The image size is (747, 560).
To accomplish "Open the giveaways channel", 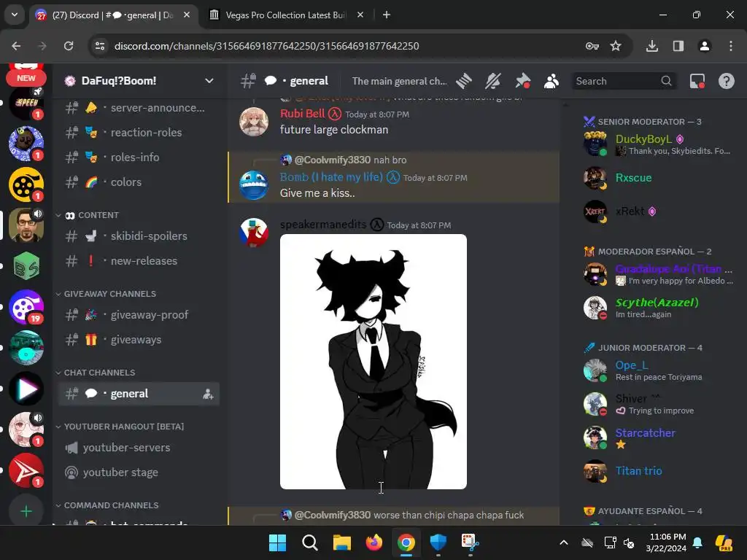I will point(139,340).
